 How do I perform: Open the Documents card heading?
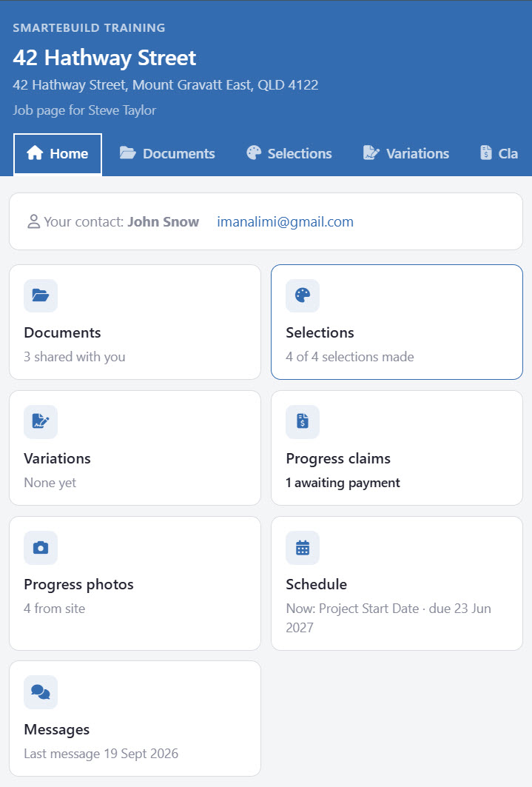point(62,332)
